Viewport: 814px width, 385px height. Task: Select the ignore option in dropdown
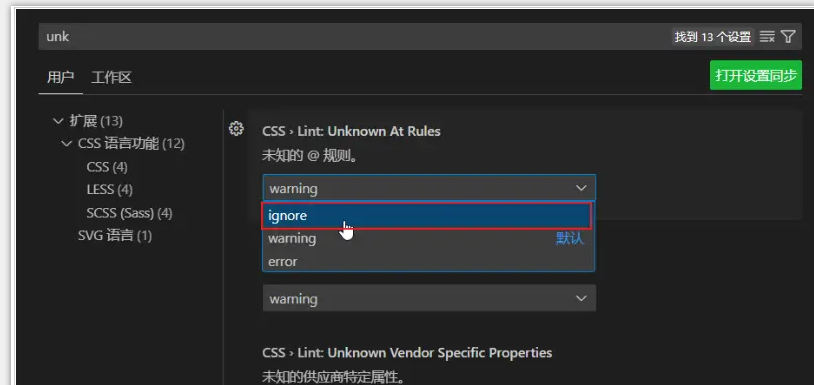coord(427,216)
